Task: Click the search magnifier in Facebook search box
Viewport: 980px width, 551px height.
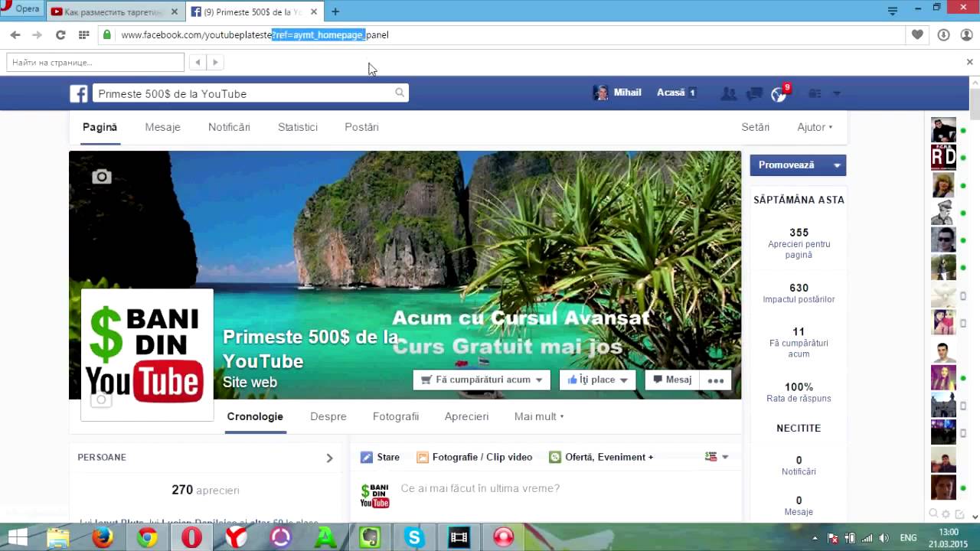Action: click(400, 93)
